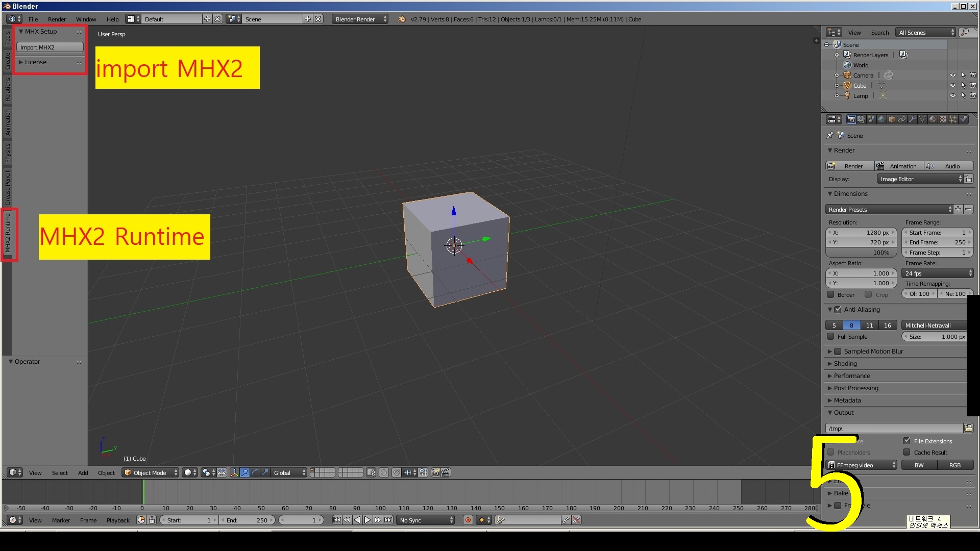
Task: Open the Scene properties tab icon
Action: coord(871,119)
